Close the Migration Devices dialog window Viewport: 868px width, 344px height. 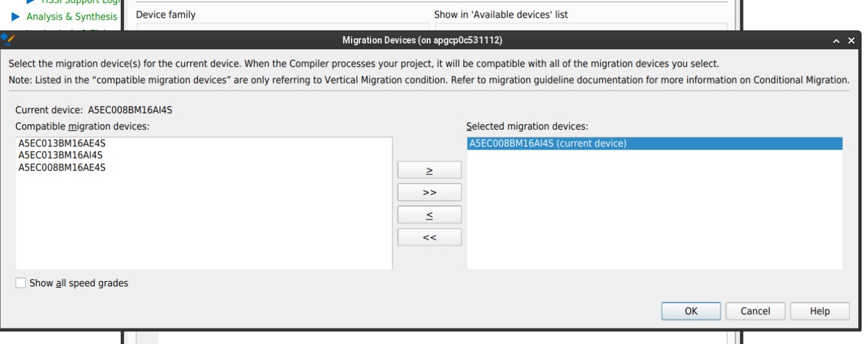(852, 41)
